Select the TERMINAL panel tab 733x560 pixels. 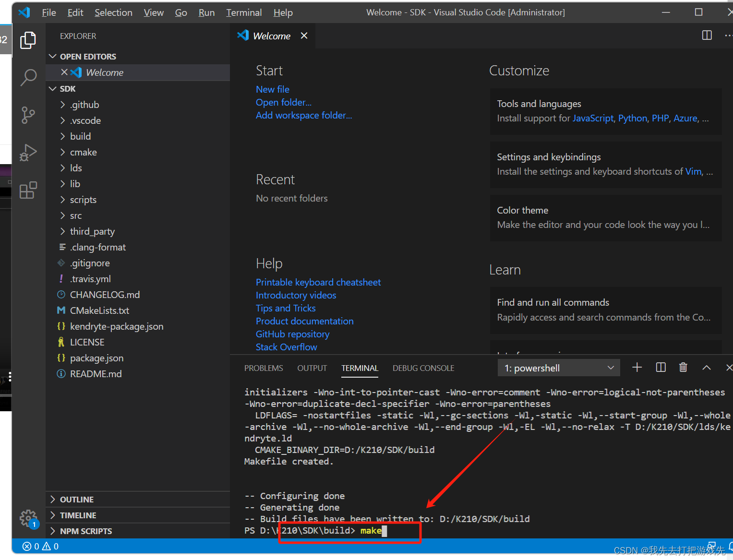tap(360, 368)
